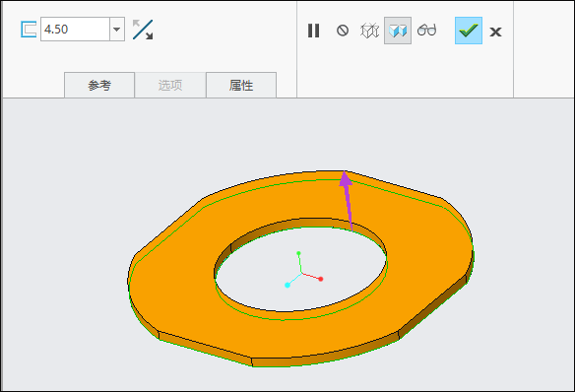The image size is (575, 392).
Task: Open the 选项 tab
Action: point(170,85)
